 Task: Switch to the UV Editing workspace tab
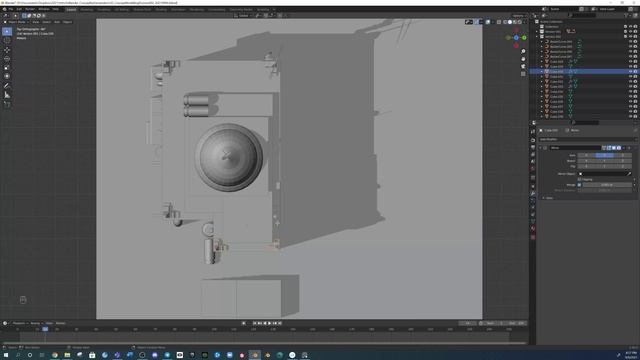click(121, 9)
